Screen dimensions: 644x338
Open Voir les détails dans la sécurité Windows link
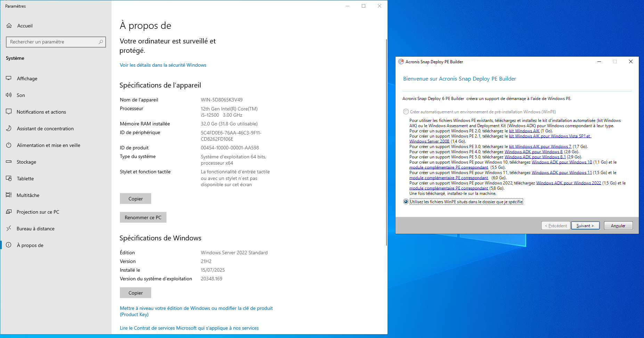click(163, 65)
